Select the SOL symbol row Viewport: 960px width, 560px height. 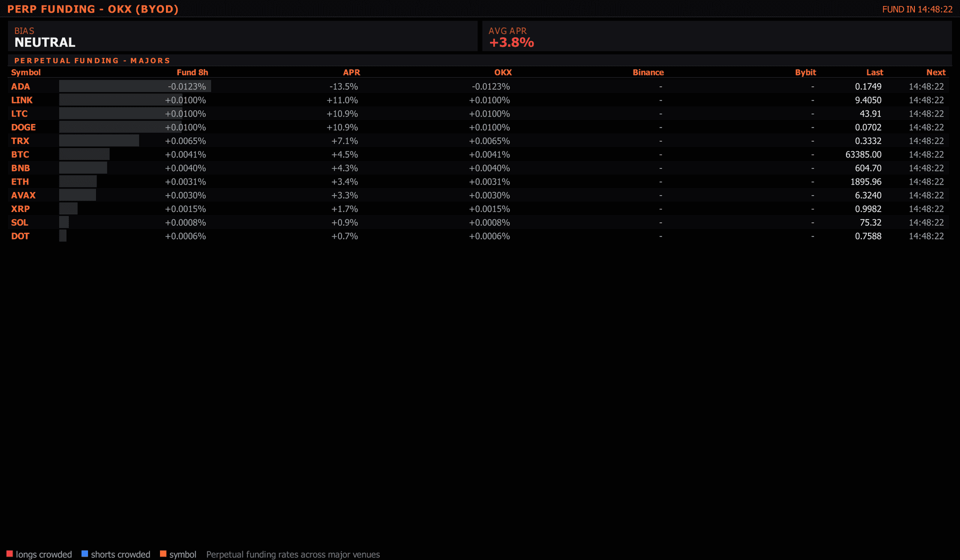point(478,222)
